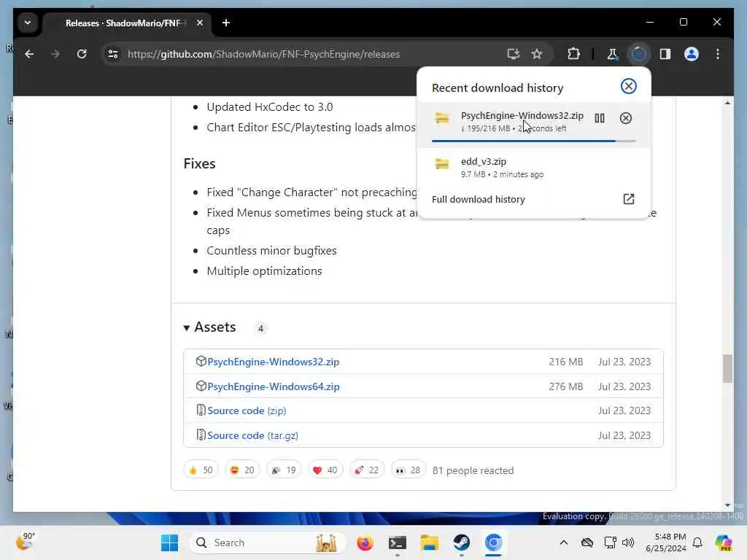Open the volume control in tray

tap(628, 542)
